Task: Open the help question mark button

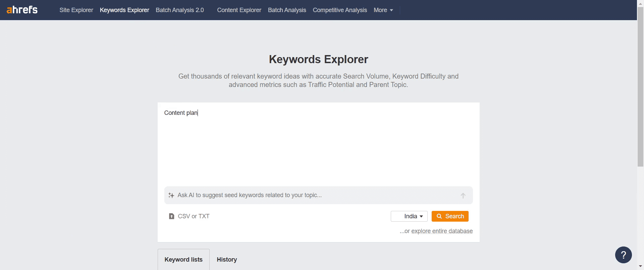Action: pos(623,255)
